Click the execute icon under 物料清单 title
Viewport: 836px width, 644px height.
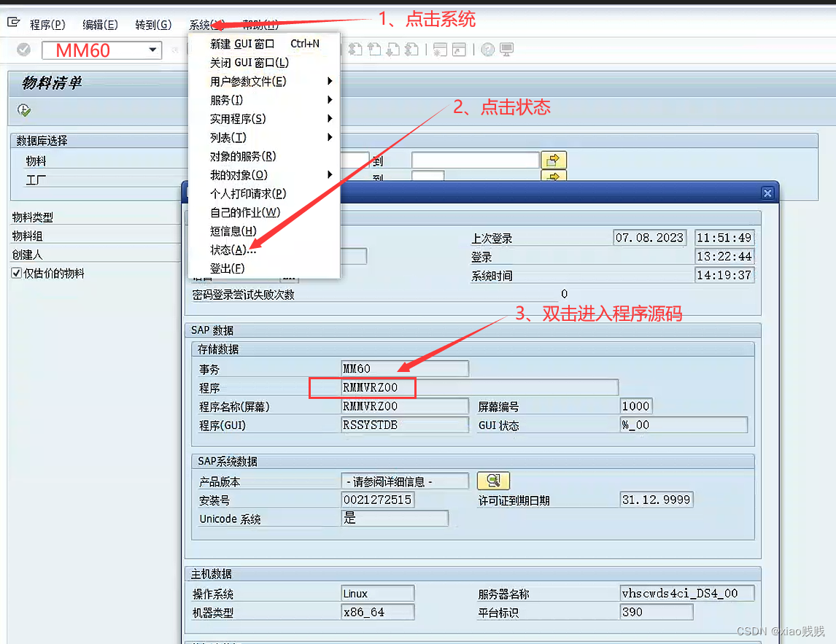click(x=23, y=109)
